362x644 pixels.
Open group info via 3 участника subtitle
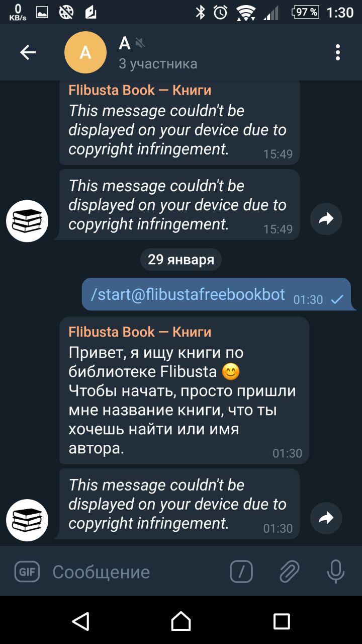click(158, 64)
